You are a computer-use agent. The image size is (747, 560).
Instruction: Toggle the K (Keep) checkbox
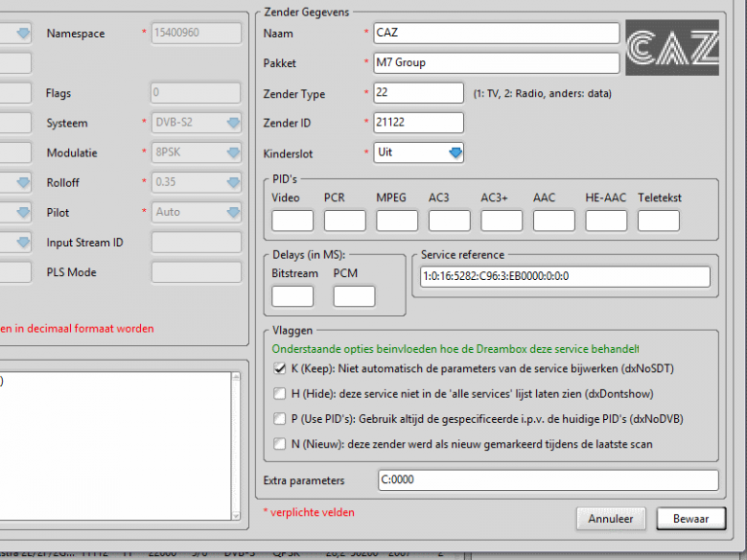281,369
